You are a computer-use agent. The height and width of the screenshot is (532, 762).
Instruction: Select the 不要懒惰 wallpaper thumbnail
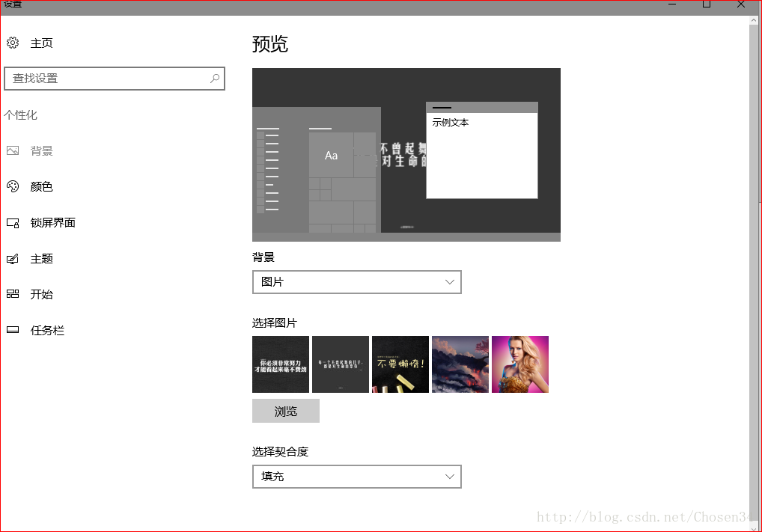(x=400, y=364)
